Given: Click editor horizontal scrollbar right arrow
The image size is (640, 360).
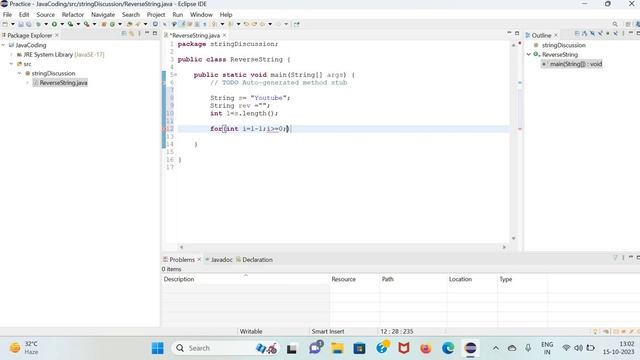Looking at the screenshot, I should tap(504, 247).
